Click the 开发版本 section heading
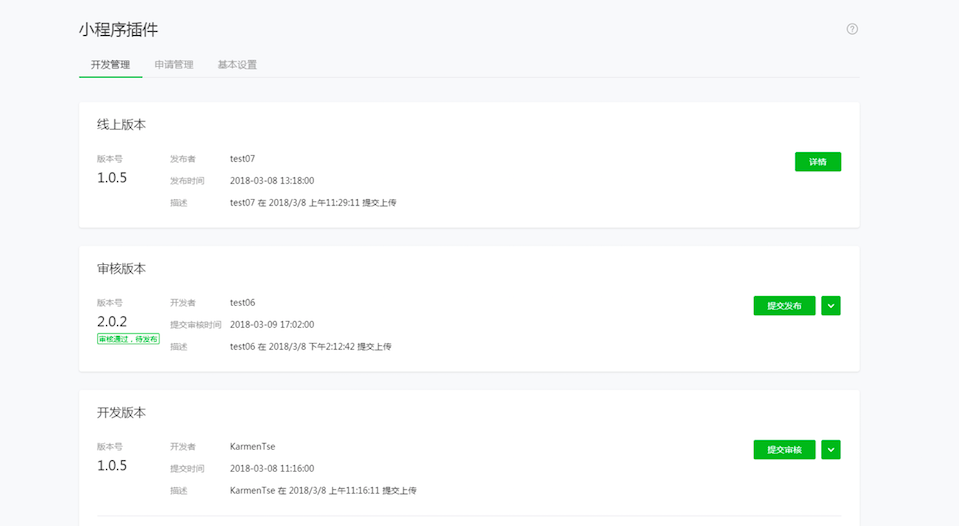The width and height of the screenshot is (959, 526). click(121, 412)
